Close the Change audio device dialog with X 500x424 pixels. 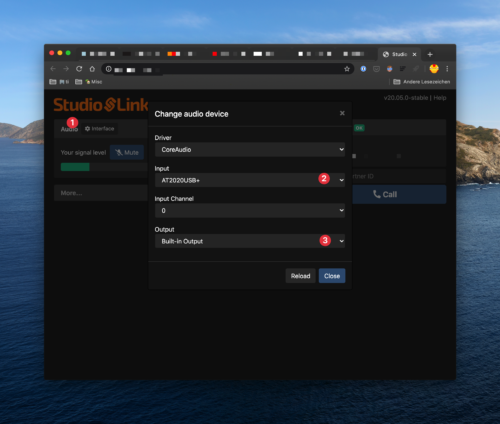[342, 113]
